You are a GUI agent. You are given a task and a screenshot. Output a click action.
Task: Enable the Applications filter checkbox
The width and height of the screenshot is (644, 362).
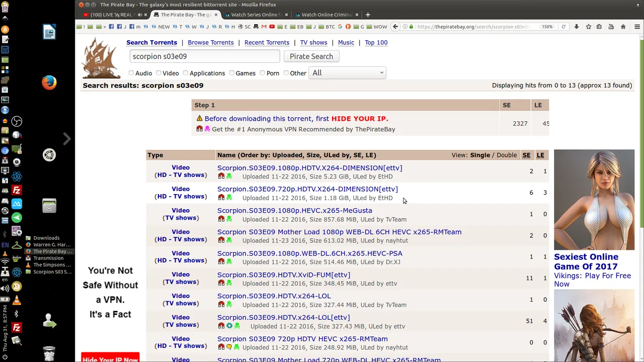pyautogui.click(x=186, y=73)
